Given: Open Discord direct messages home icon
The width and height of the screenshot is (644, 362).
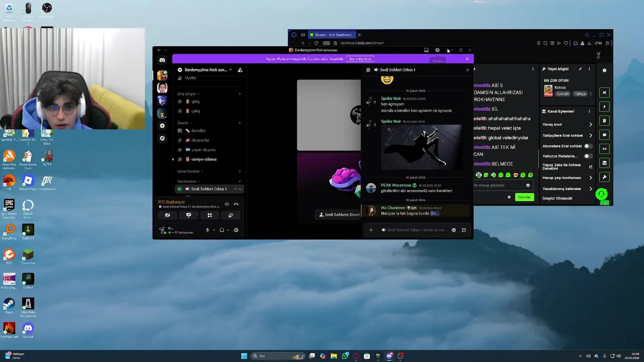Looking at the screenshot, I should [162, 60].
